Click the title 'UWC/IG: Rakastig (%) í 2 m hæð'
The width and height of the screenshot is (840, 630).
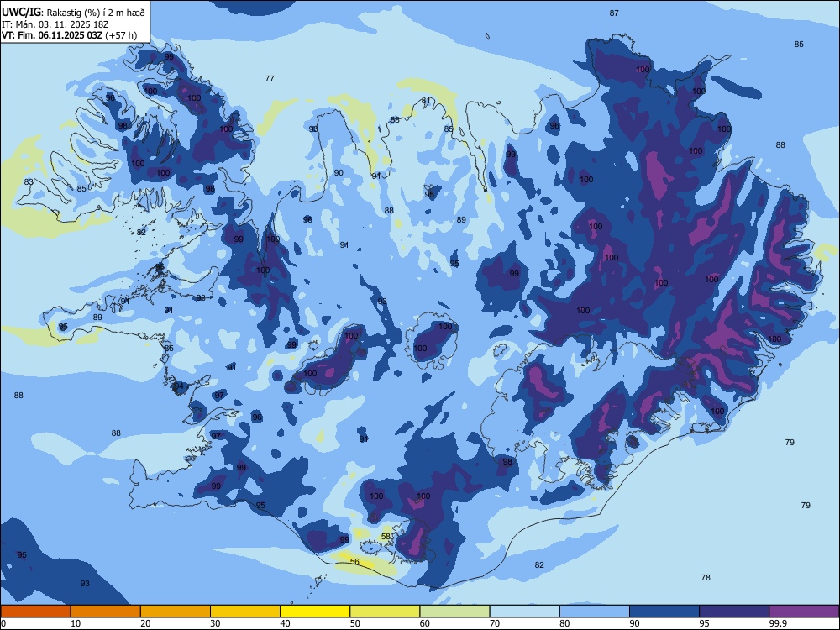click(x=73, y=13)
